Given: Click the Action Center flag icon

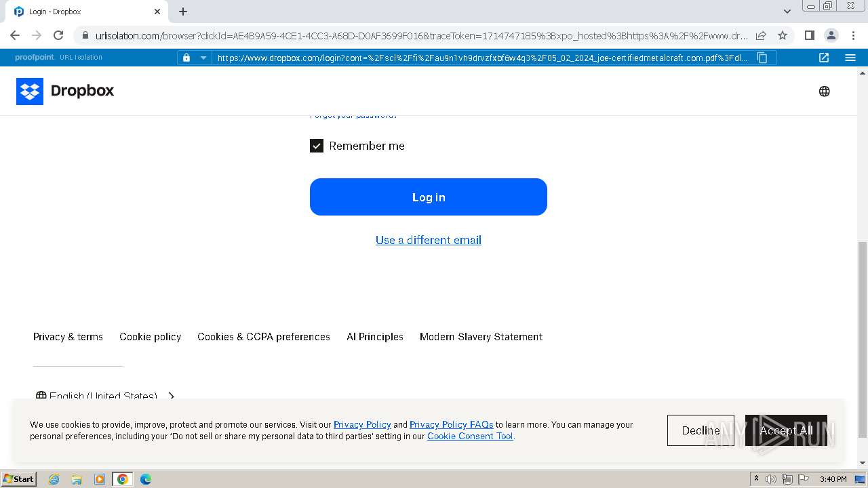Looking at the screenshot, I should click(x=803, y=479).
